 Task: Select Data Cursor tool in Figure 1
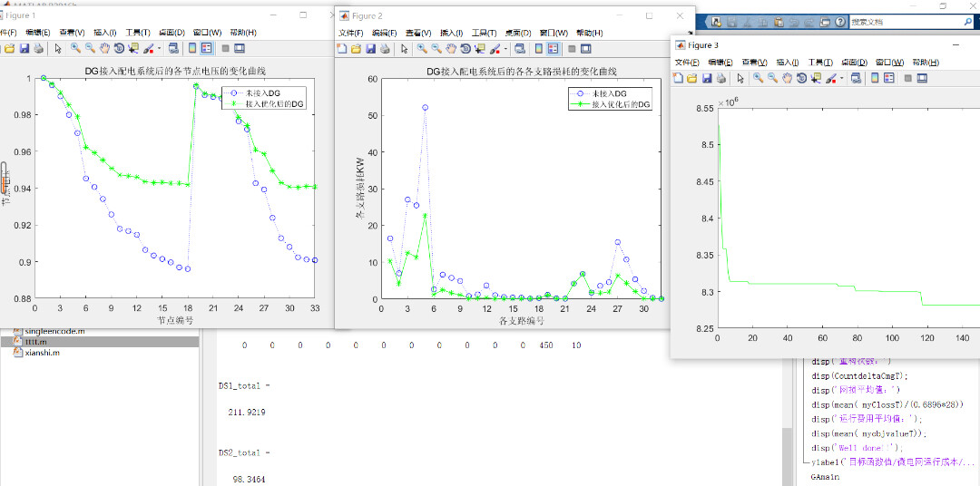(133, 48)
